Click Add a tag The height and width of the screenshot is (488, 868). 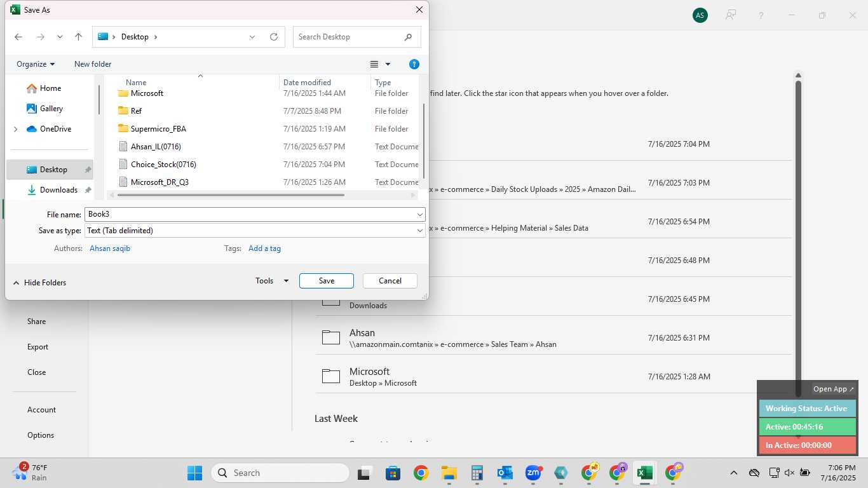pyautogui.click(x=264, y=248)
